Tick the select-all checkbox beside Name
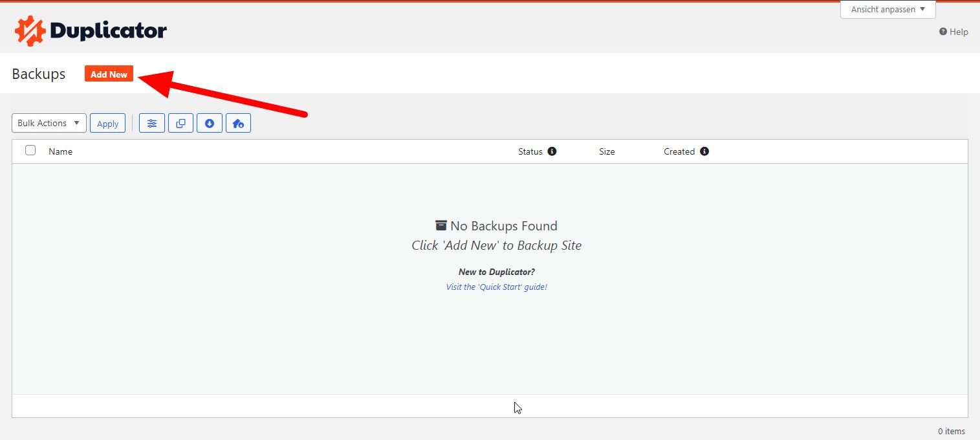Image resolution: width=980 pixels, height=440 pixels. coord(30,151)
